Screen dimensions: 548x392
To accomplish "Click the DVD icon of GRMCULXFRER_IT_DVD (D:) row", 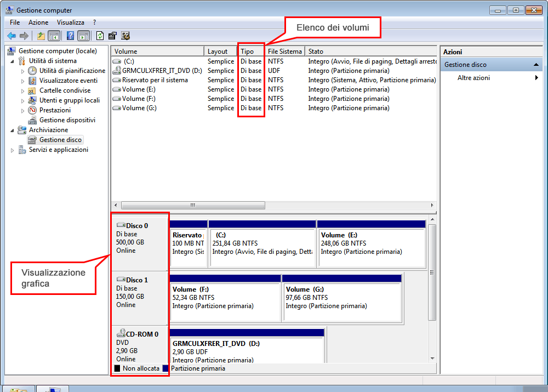I will [x=117, y=71].
